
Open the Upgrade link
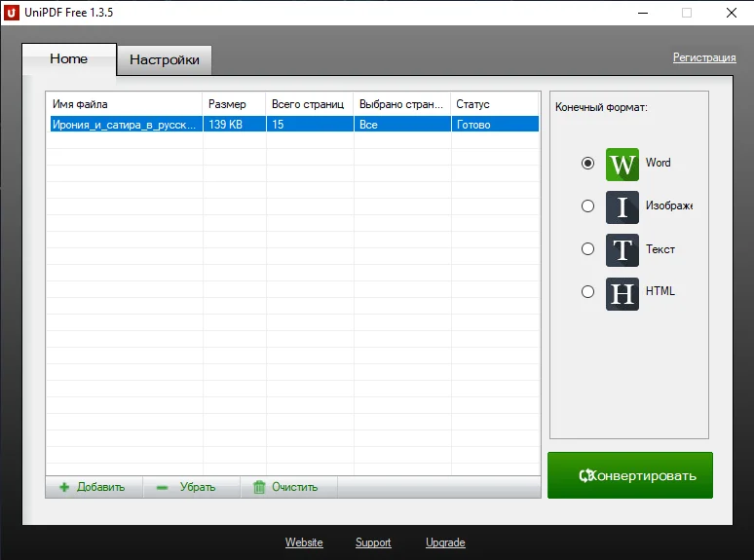[445, 542]
